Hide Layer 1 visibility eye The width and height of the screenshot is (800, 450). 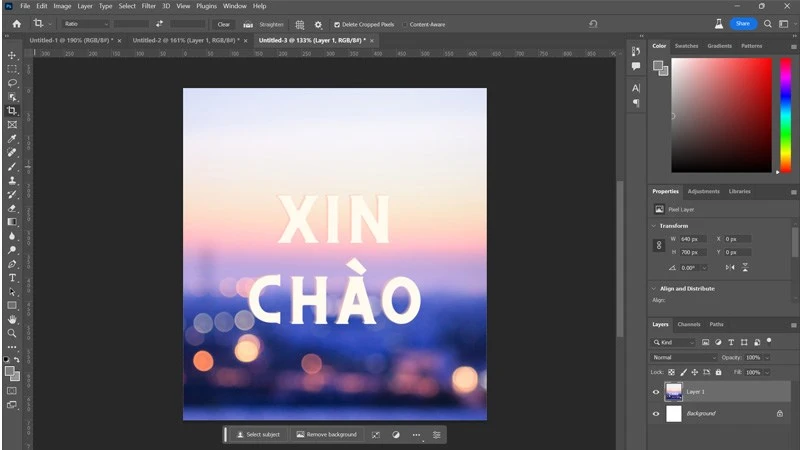(x=656, y=392)
